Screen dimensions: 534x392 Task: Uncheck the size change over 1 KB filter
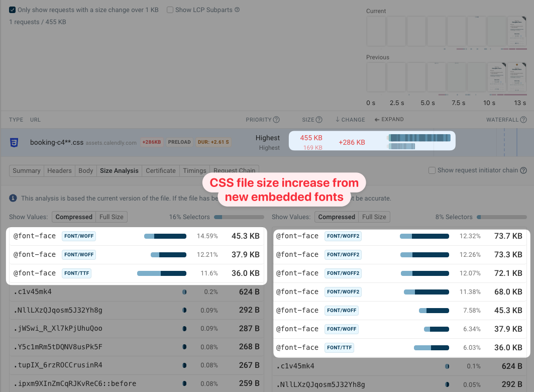pos(11,10)
